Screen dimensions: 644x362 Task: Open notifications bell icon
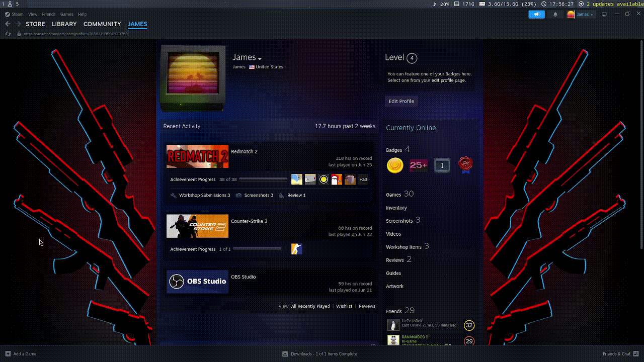tap(555, 14)
